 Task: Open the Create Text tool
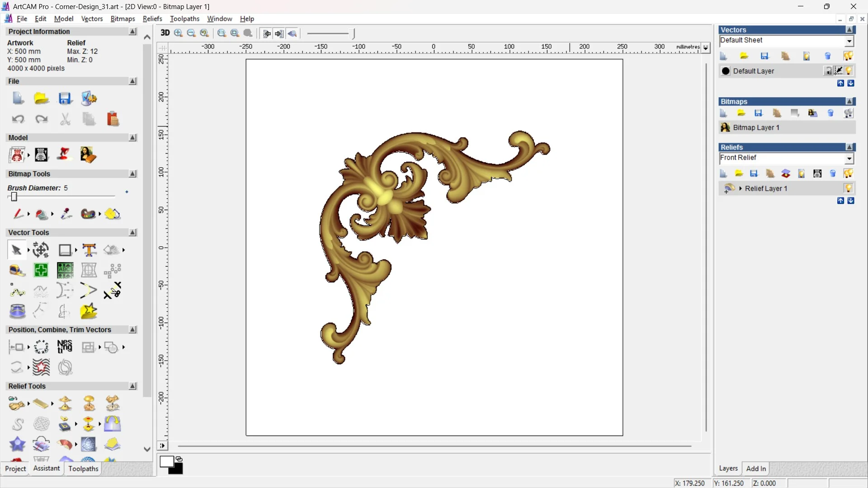click(x=89, y=249)
